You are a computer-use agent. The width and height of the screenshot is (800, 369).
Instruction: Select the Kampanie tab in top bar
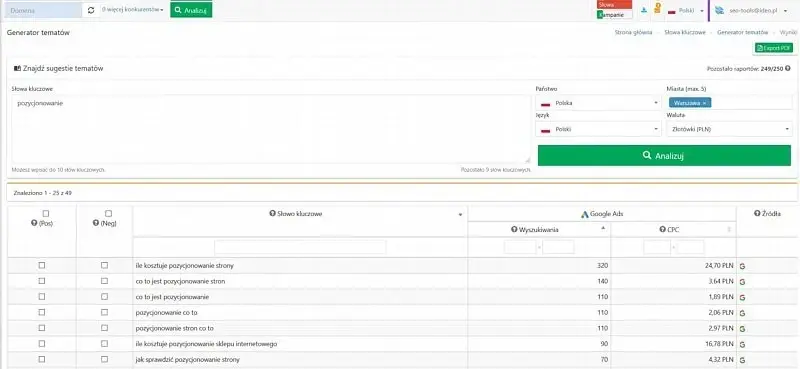pos(615,15)
